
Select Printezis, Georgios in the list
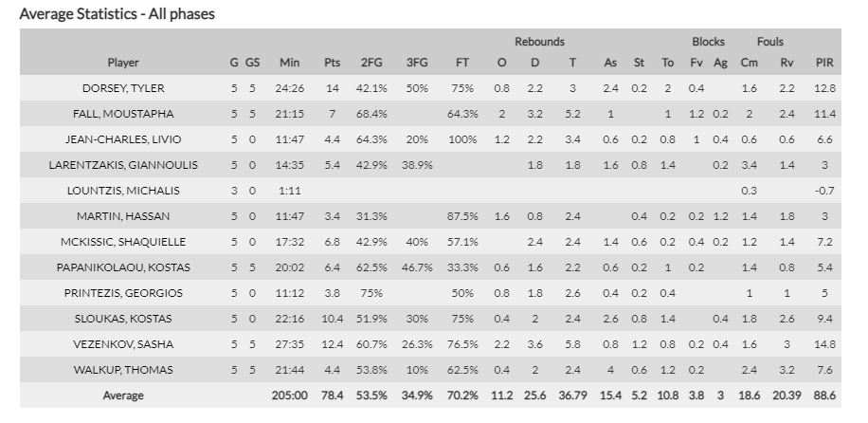pyautogui.click(x=123, y=293)
